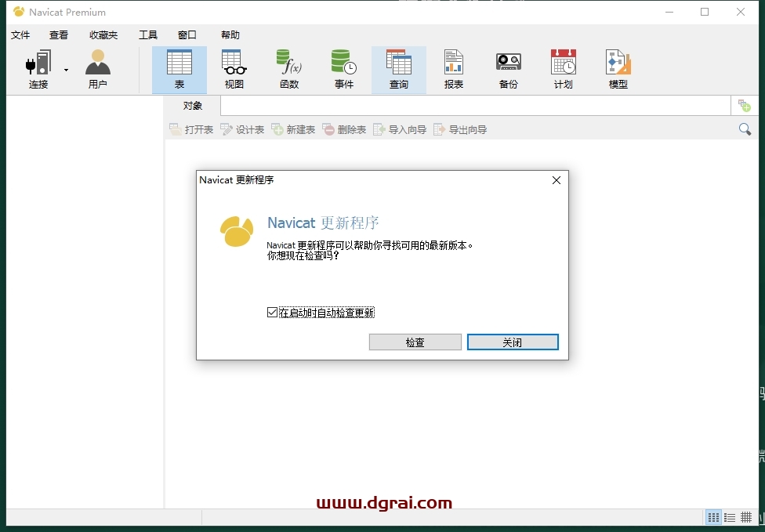Screen dimensions: 765x532
Task: Switch to ER diagram view icon
Action: (746, 517)
